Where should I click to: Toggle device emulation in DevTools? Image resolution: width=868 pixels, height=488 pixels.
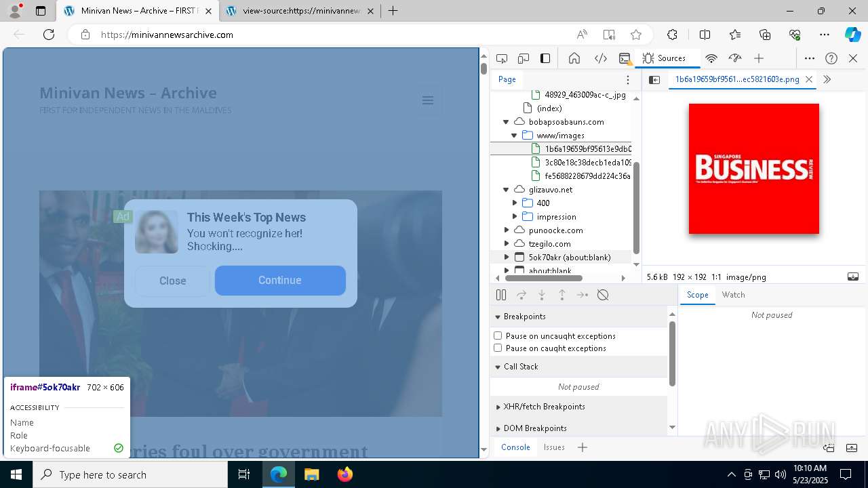524,58
